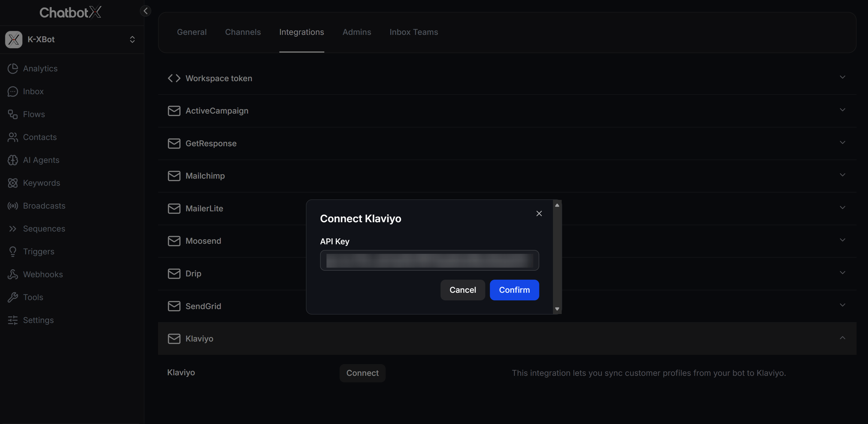Viewport: 868px width, 424px height.
Task: Open Inbox via its chat bubble icon
Action: [x=13, y=91]
